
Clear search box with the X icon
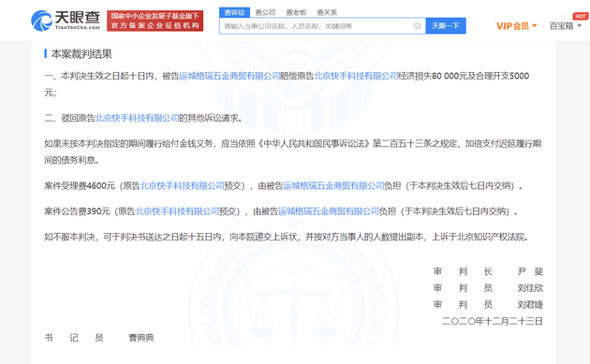click(417, 25)
